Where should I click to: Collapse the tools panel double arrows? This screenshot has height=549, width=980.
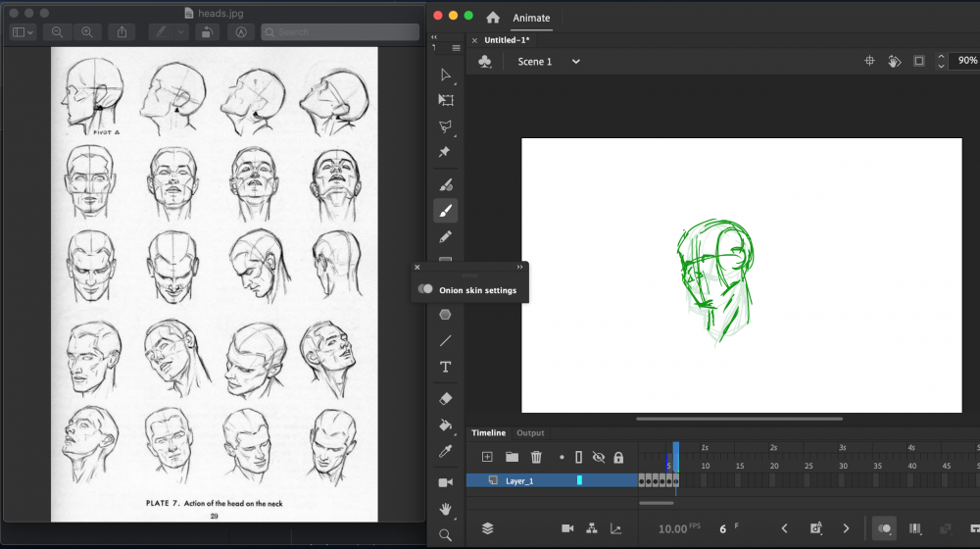click(434, 37)
